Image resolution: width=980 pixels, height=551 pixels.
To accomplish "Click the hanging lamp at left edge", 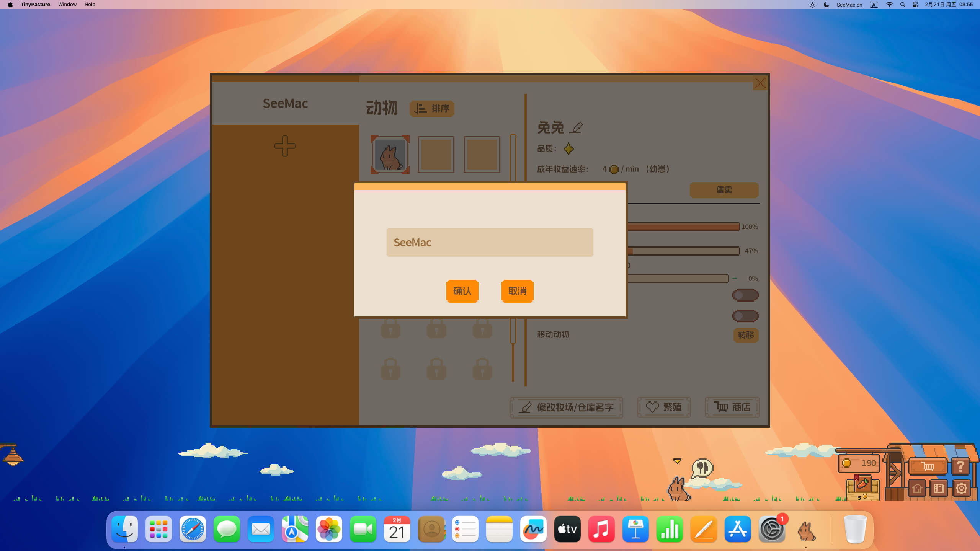I will tap(13, 455).
